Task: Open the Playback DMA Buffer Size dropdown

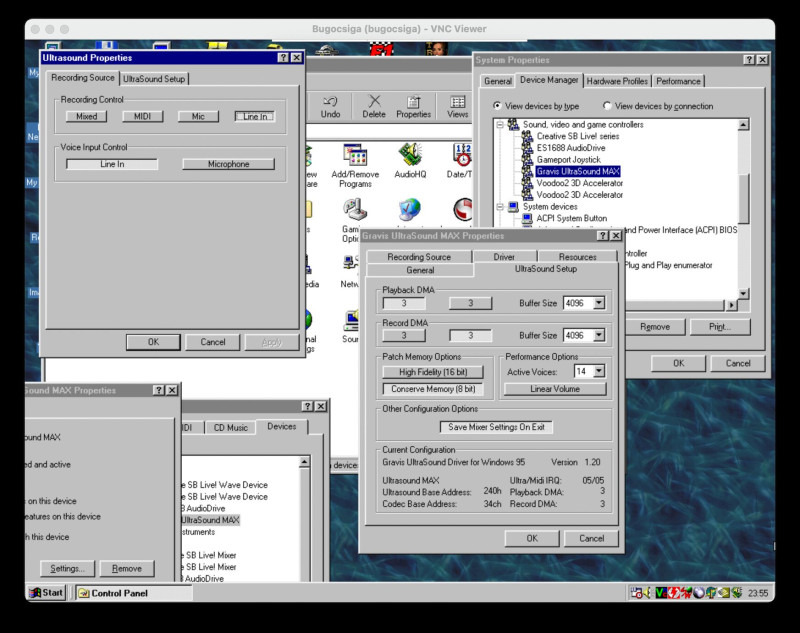Action: (x=599, y=302)
